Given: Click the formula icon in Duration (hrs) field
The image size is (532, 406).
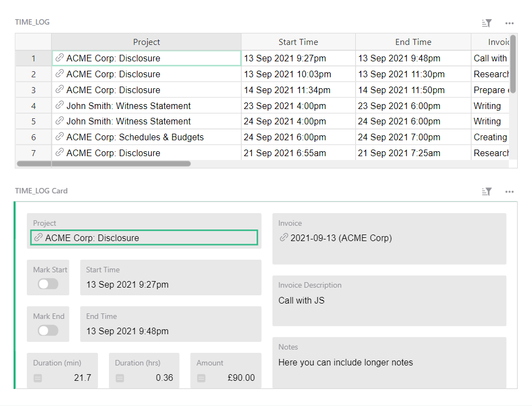Looking at the screenshot, I should 119,378.
